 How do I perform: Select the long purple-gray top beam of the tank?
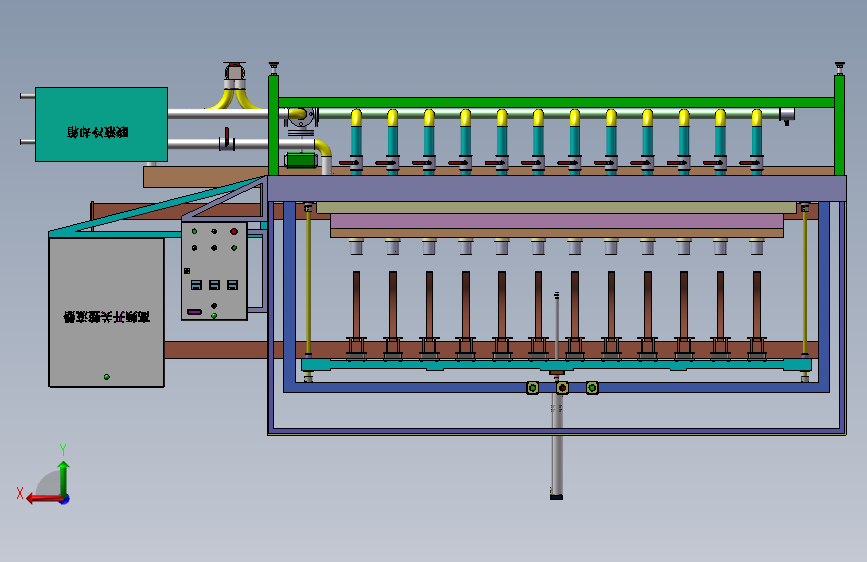(557, 189)
